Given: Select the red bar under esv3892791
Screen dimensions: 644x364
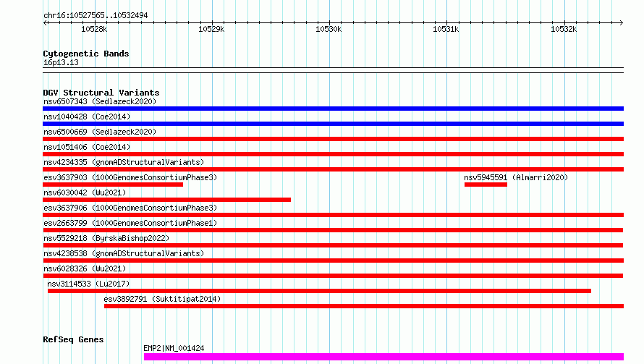Looking at the screenshot, I should [364, 307].
